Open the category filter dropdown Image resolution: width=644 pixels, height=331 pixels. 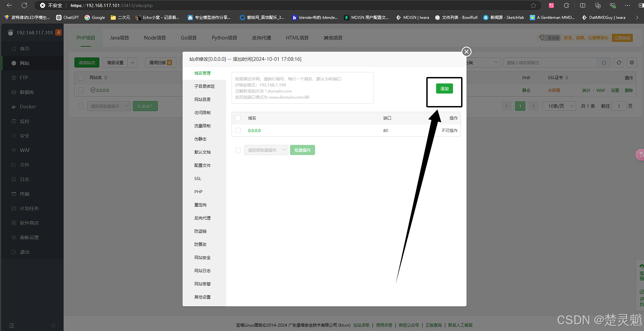tap(483, 62)
